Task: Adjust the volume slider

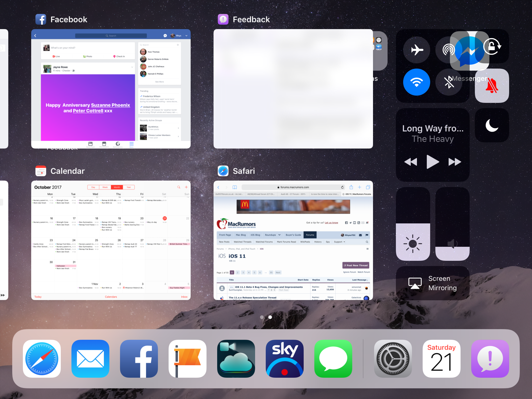Action: tap(452, 224)
